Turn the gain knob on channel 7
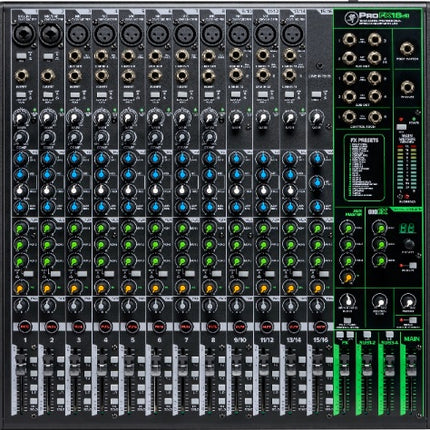Image resolution: width=430 pixels, height=430 pixels. coord(182,118)
